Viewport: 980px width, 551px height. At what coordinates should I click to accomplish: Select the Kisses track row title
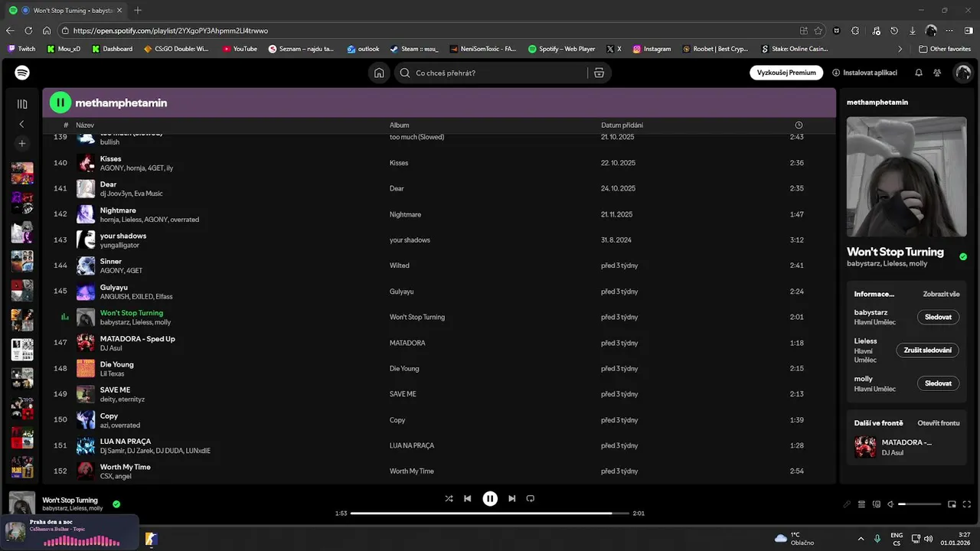[x=110, y=158]
